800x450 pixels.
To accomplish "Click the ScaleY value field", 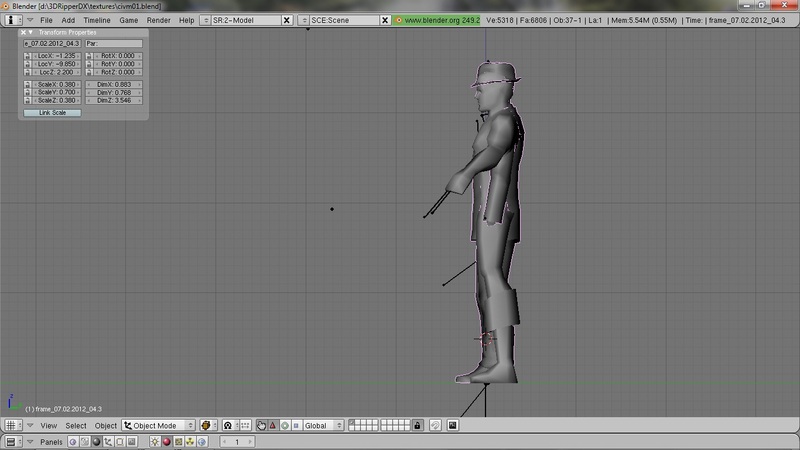I will pos(56,92).
